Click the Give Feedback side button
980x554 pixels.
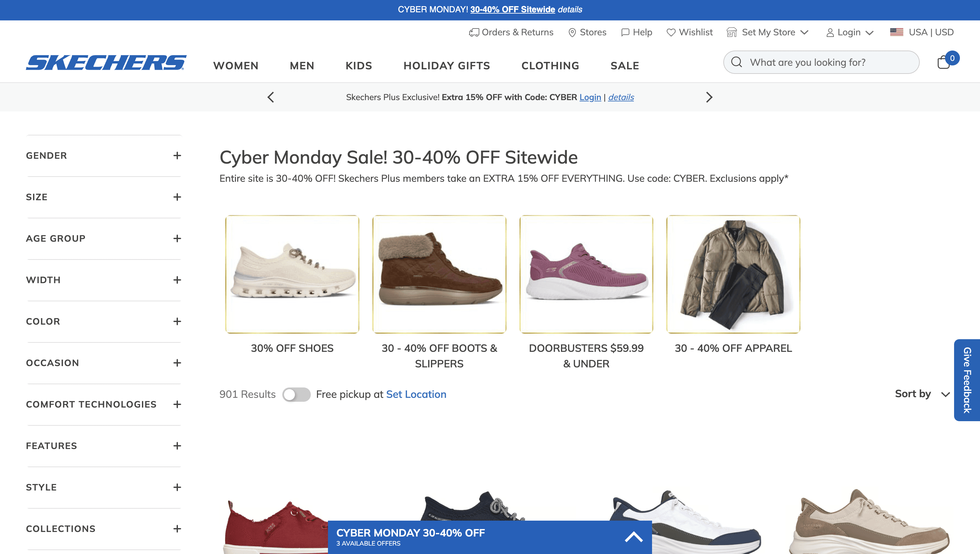[967, 380]
